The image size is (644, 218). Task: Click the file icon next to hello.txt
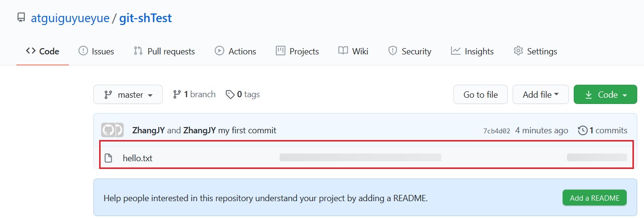[x=108, y=158]
